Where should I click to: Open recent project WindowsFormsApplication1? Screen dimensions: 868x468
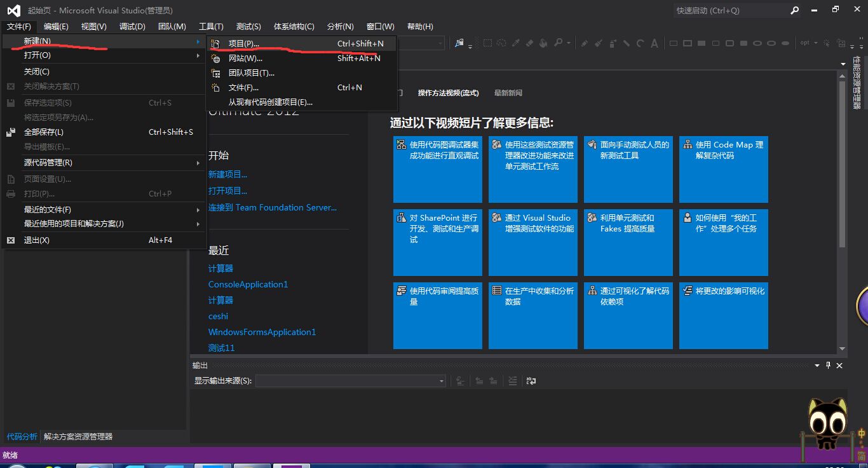coord(262,332)
